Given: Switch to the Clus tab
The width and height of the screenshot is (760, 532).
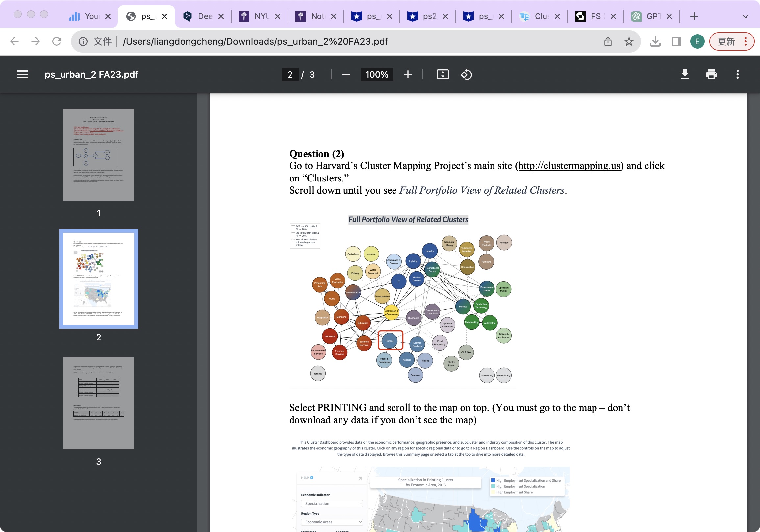Looking at the screenshot, I should pos(539,16).
